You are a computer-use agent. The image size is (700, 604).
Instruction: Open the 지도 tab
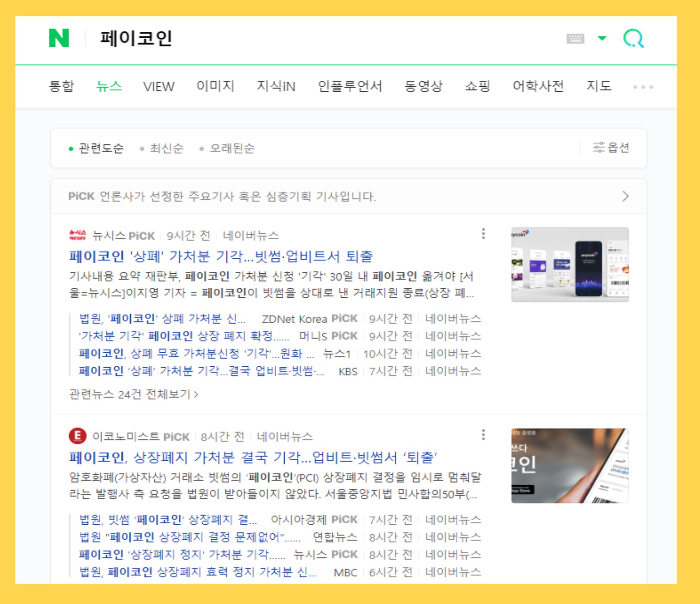point(599,86)
